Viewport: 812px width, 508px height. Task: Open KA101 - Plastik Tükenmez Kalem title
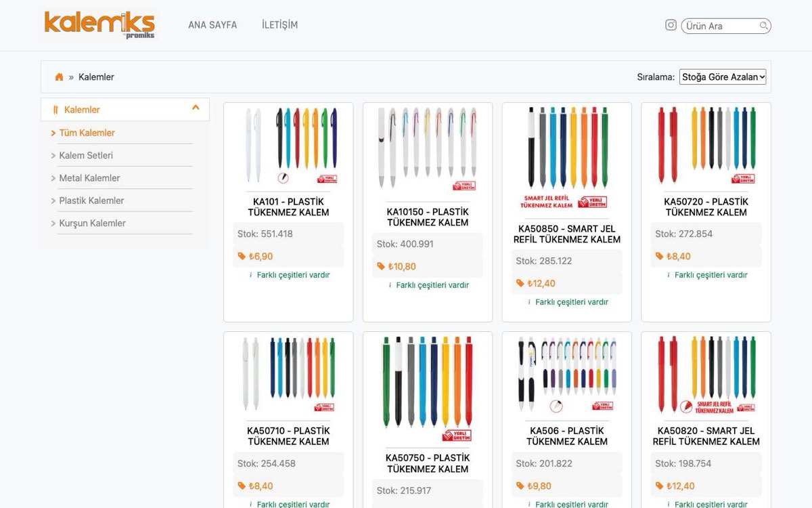288,207
